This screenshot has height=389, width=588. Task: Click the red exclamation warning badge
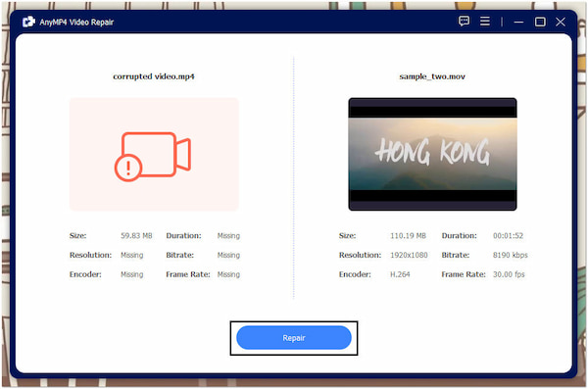point(128,168)
